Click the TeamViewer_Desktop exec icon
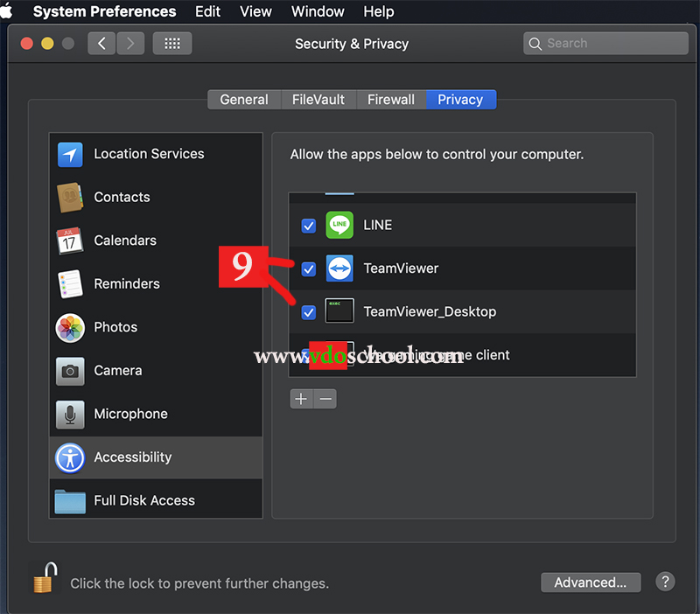This screenshot has height=614, width=700. [x=339, y=310]
